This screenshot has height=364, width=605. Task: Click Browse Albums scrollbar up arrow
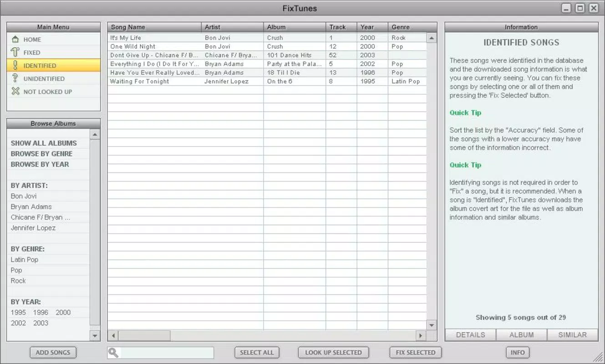tap(95, 134)
